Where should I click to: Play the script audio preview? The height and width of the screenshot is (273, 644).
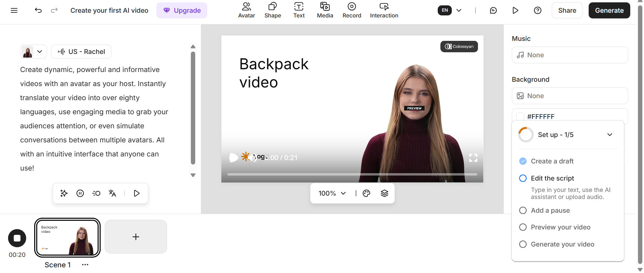click(137, 193)
